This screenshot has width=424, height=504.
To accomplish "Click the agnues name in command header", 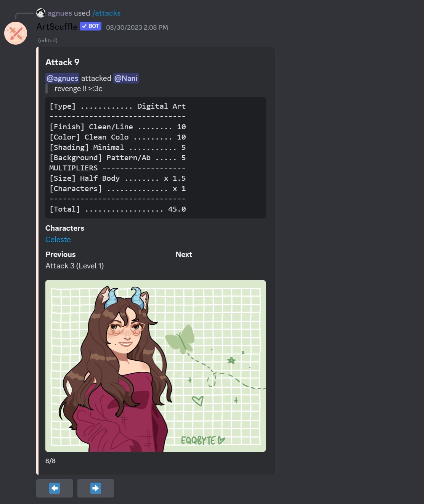I will pyautogui.click(x=60, y=13).
